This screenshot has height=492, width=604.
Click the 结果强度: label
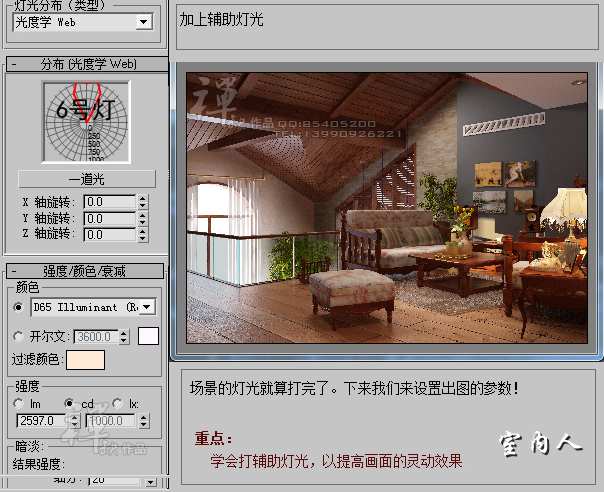click(x=39, y=464)
